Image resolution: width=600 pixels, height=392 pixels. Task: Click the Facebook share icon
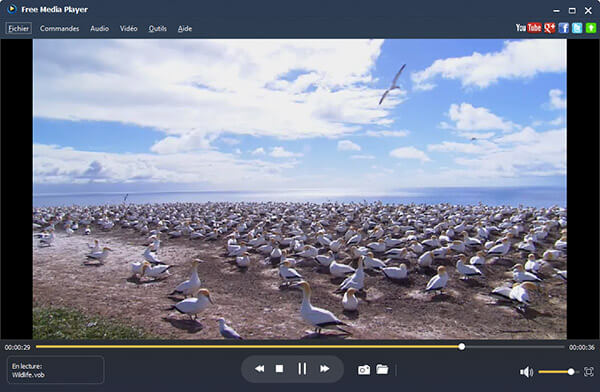(563, 28)
